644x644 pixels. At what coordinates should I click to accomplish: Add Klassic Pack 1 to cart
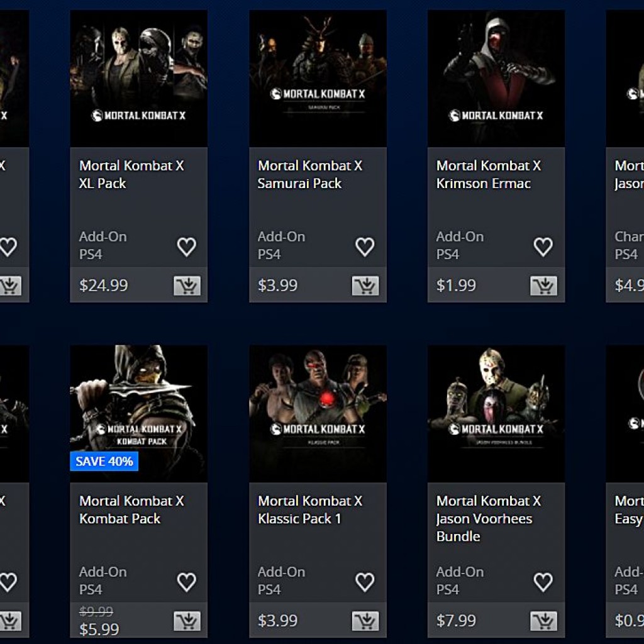coord(365,621)
